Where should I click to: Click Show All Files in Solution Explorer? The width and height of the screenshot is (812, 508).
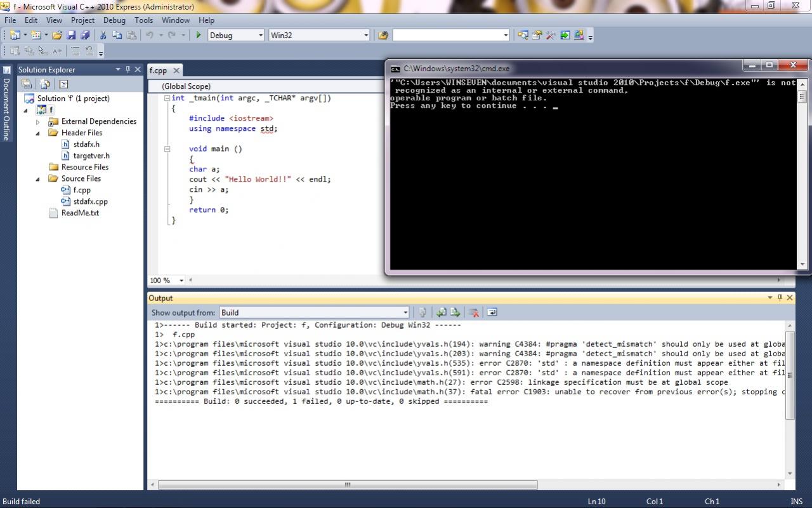pyautogui.click(x=45, y=84)
